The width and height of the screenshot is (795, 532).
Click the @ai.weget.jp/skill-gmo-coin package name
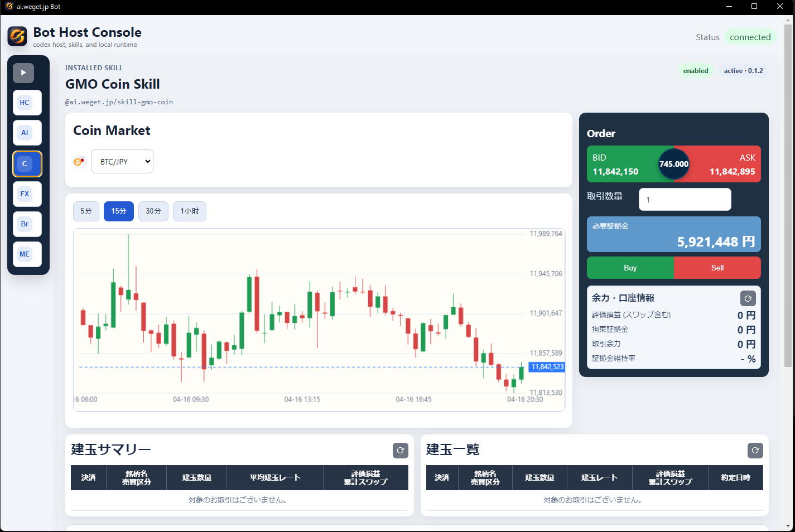click(x=119, y=102)
